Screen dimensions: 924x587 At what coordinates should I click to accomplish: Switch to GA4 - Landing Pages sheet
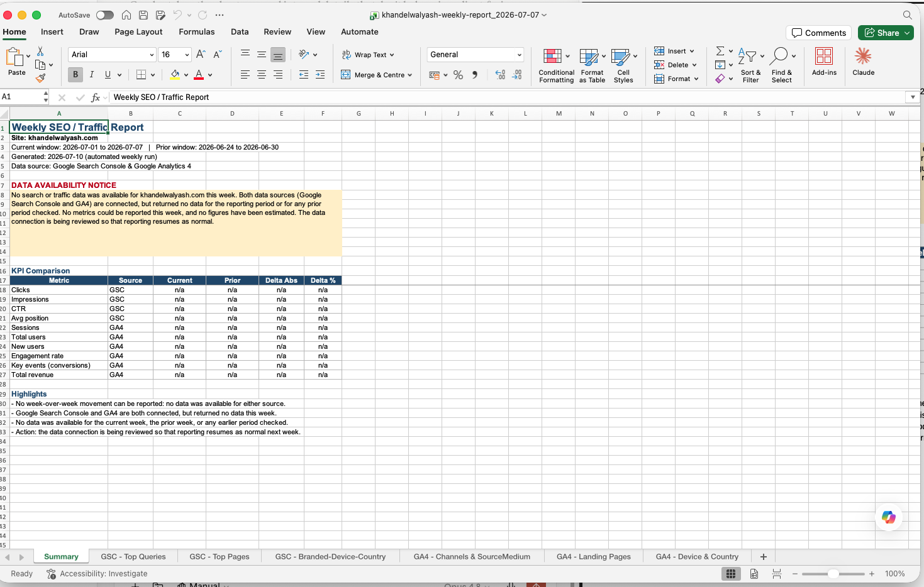(593, 557)
